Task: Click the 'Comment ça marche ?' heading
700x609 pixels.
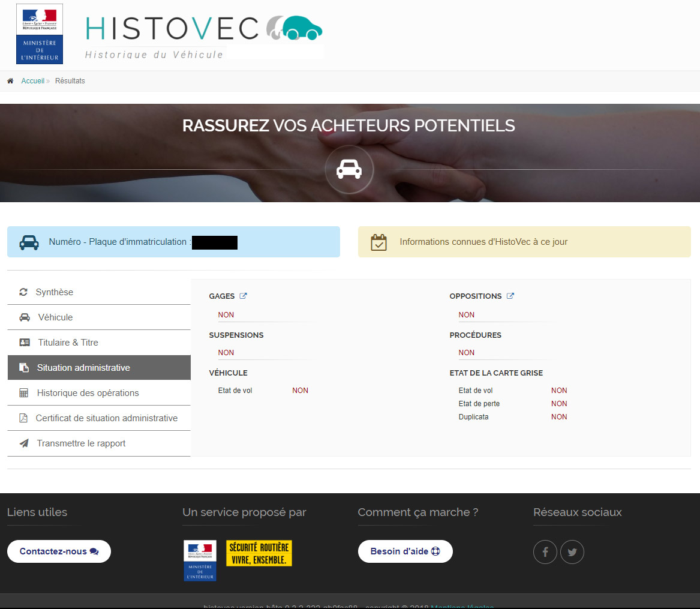Action: click(418, 512)
